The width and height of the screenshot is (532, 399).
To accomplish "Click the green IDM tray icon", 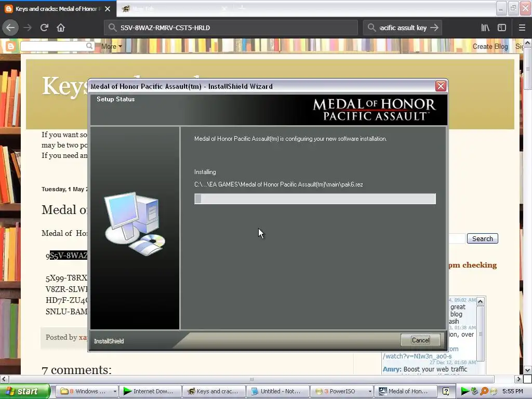I will [465, 391].
